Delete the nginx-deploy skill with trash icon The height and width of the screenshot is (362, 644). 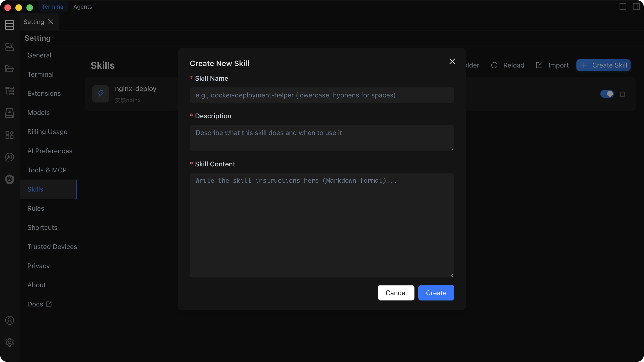(x=622, y=94)
